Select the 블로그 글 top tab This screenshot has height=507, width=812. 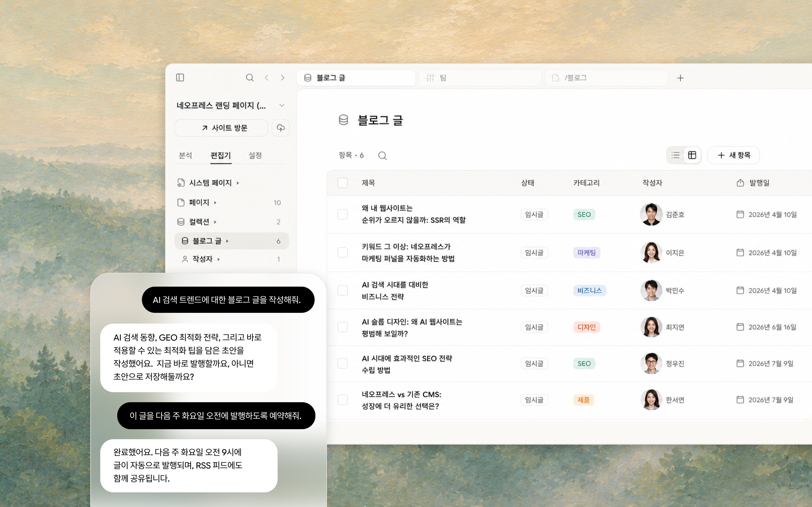click(356, 78)
